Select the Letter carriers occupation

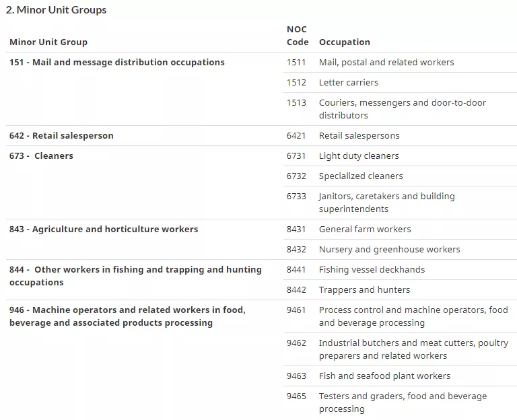coord(348,82)
